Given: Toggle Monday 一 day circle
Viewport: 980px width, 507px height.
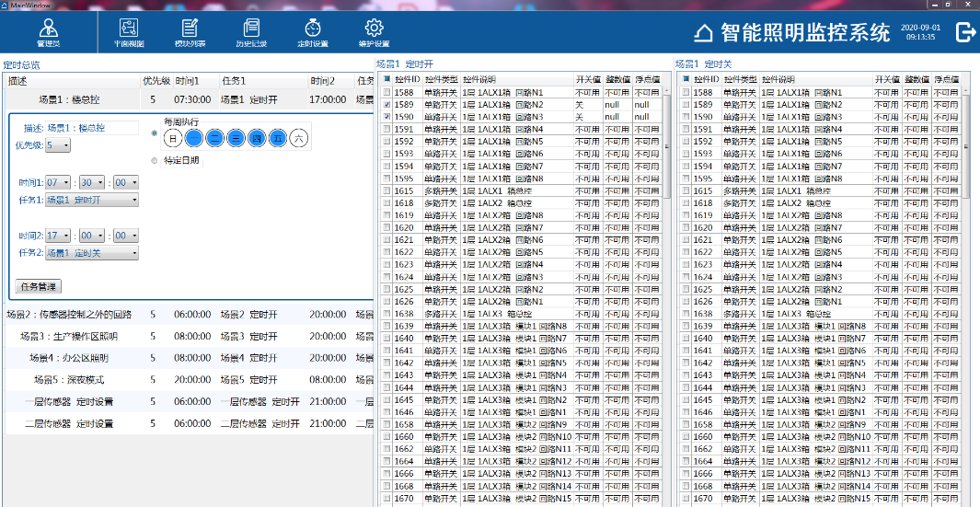Looking at the screenshot, I should click(x=194, y=138).
